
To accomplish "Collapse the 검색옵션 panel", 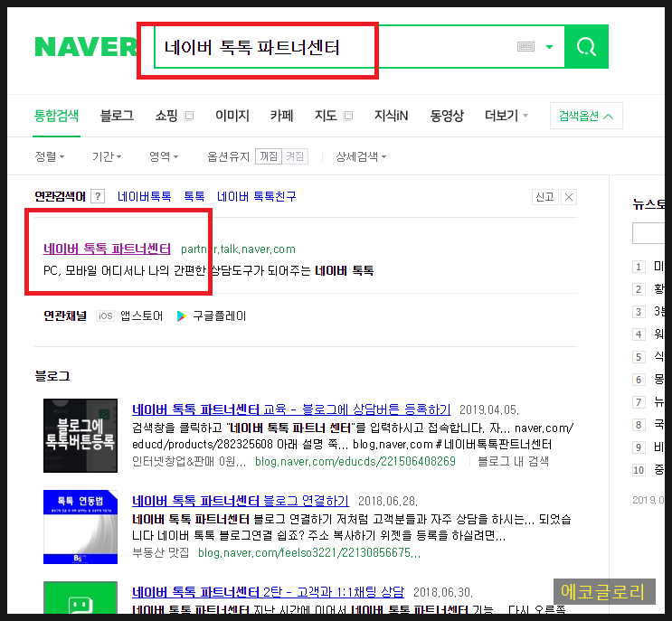I will click(586, 116).
